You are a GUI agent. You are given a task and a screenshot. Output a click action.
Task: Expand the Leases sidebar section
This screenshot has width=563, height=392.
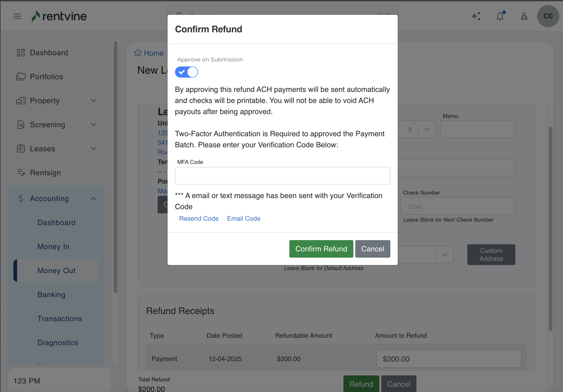[93, 149]
